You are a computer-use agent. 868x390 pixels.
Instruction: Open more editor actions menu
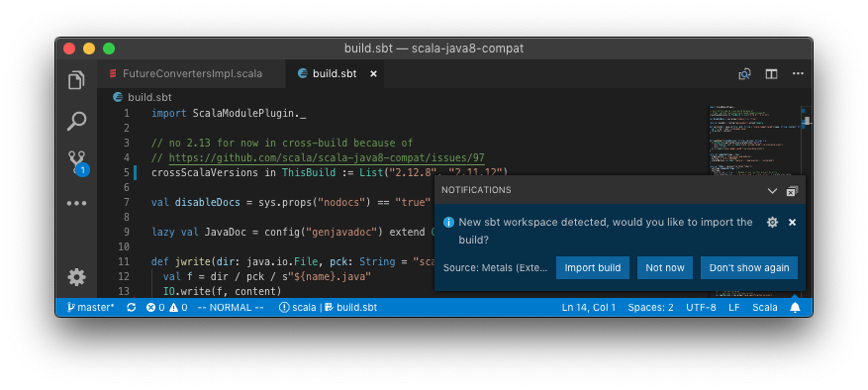coord(798,73)
